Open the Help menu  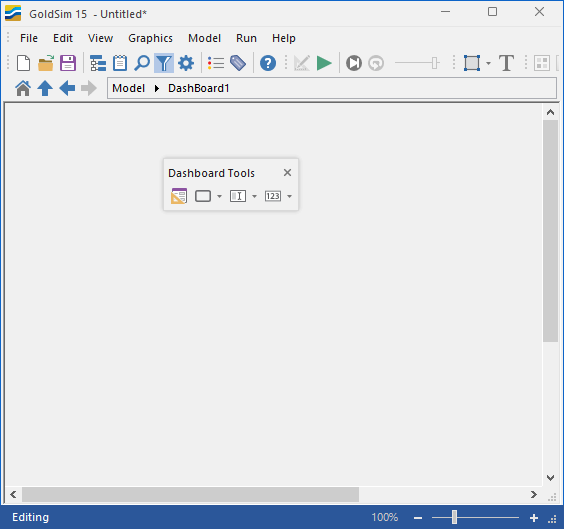click(x=284, y=38)
